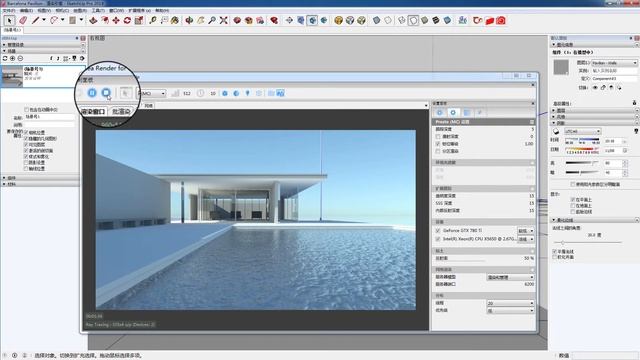Viewport: 640px width, 360px height.
Task: Select the Select arrow tool
Action: tap(10, 20)
